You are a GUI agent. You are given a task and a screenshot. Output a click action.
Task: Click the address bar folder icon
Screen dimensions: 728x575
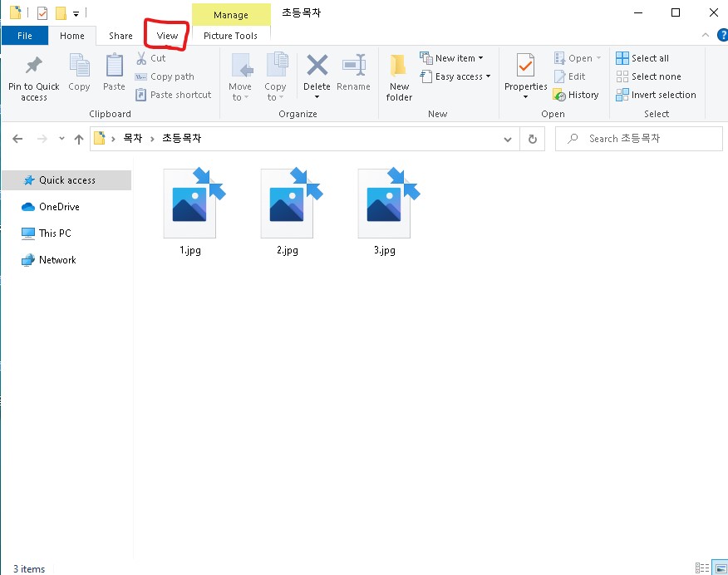[100, 138]
